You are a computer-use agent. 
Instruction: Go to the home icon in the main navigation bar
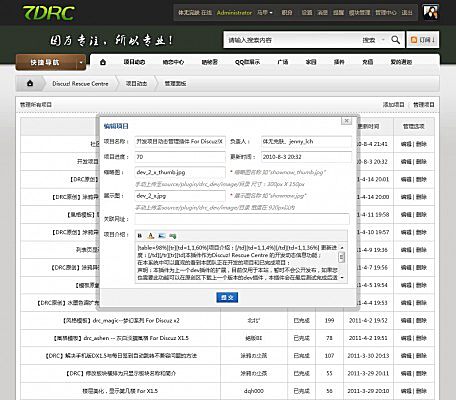pos(103,62)
